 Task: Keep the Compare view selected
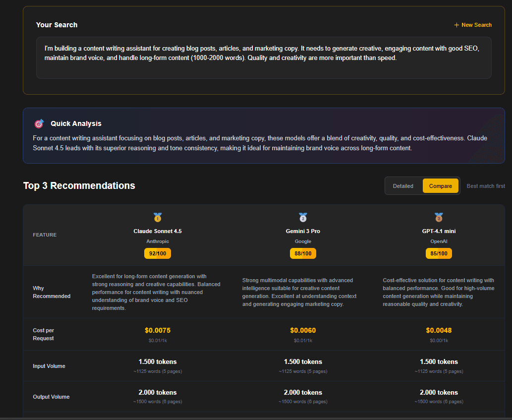[x=441, y=185]
